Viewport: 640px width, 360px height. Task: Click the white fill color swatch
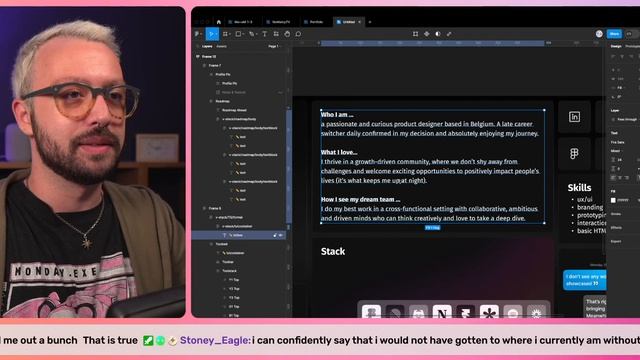613,200
